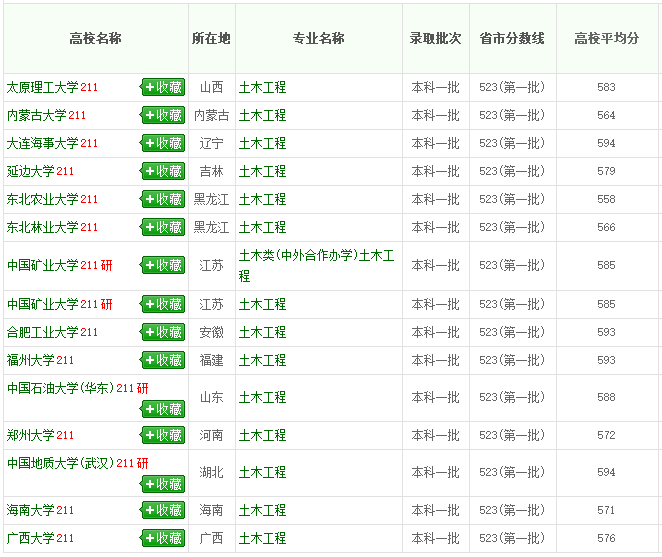Open 土木工程 major for 东北林业大学
Viewport: 662px width, 557px height.
(262, 227)
